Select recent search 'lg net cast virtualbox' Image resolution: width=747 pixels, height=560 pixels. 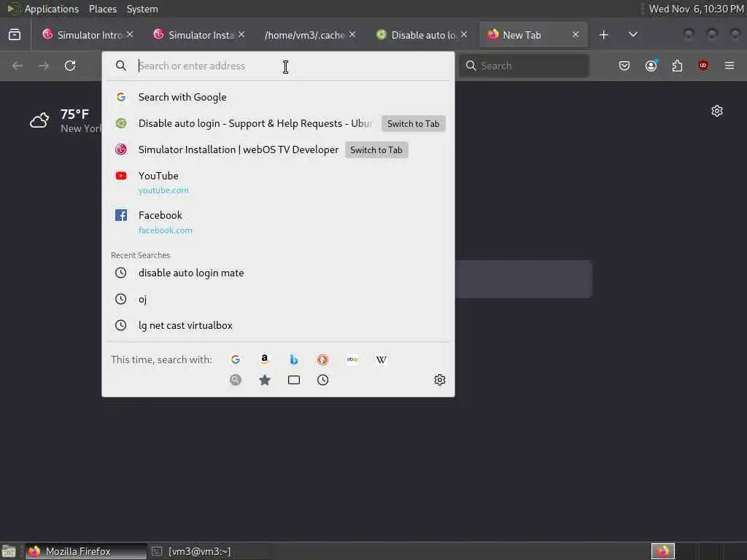[278, 325]
